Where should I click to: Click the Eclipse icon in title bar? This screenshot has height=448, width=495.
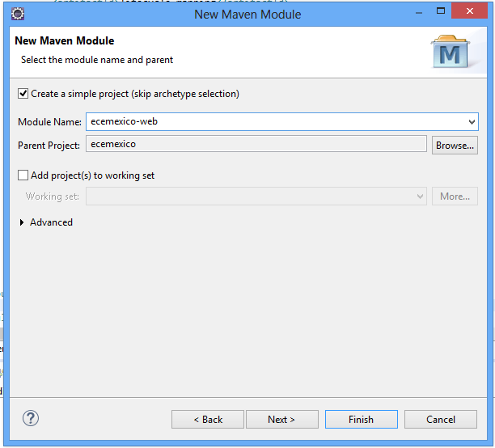click(18, 14)
